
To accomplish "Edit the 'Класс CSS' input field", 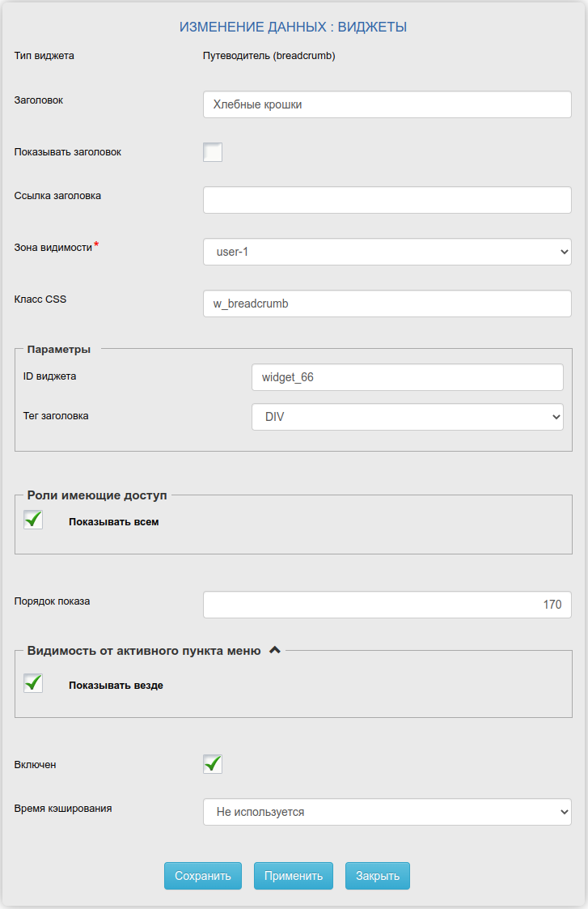I will [387, 304].
